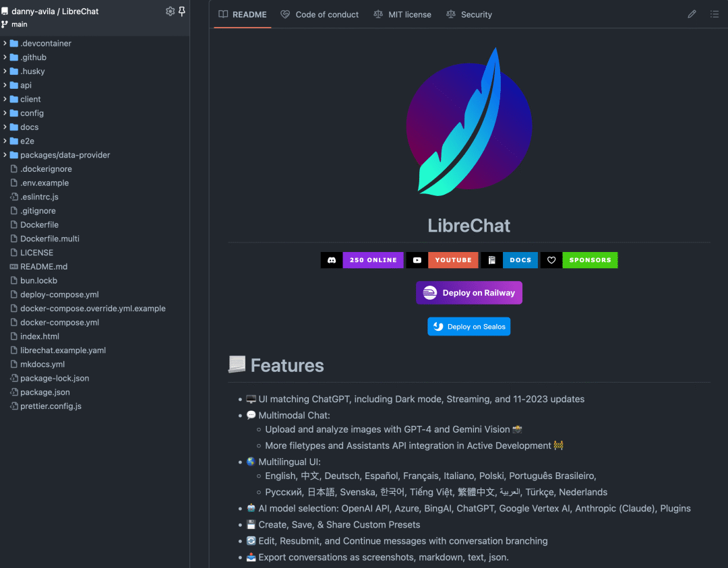This screenshot has width=728, height=568.
Task: Click the LibreChat feather logo
Action: 469,122
